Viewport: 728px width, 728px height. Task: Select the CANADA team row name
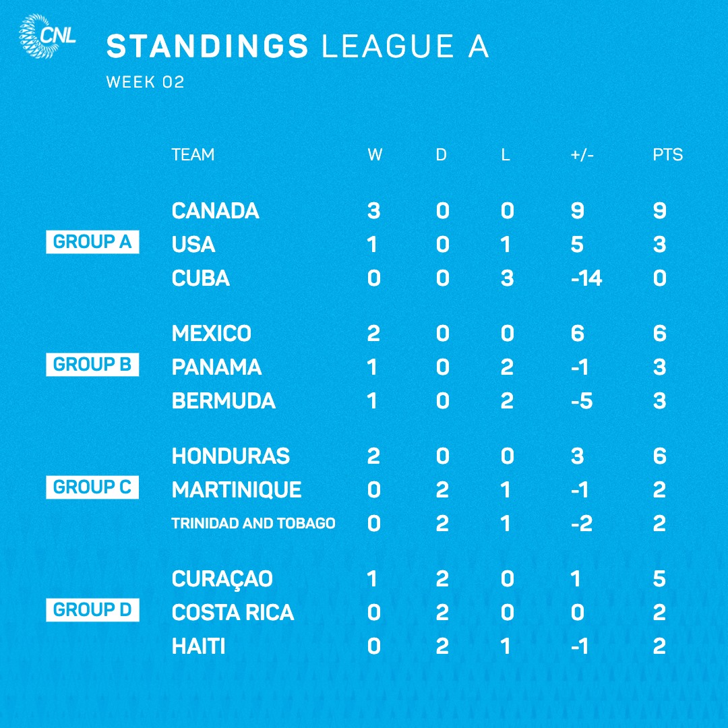pyautogui.click(x=216, y=211)
